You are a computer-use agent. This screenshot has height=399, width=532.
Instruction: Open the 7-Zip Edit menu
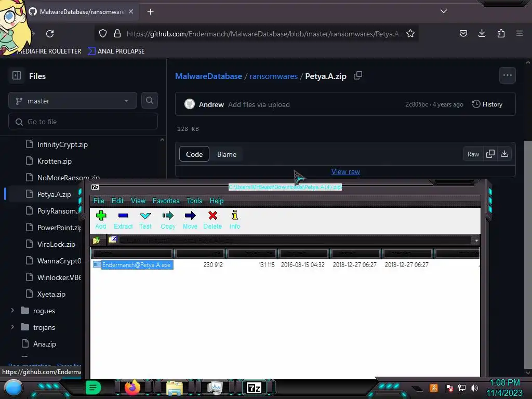(117, 201)
